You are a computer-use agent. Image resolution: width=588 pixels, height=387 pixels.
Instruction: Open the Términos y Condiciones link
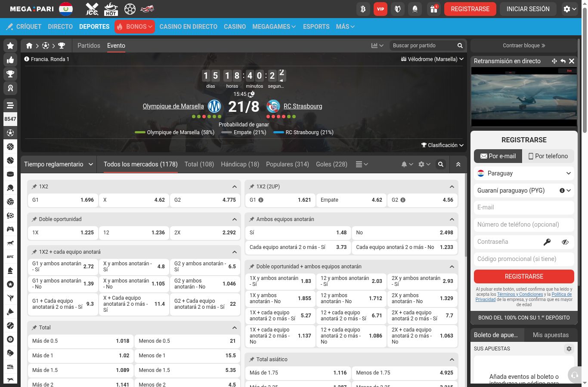point(520,295)
